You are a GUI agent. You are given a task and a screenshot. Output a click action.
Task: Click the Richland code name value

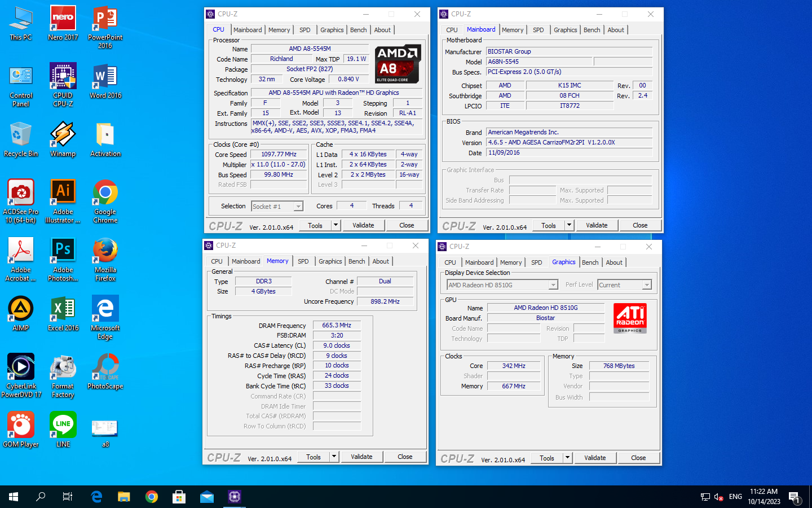coord(281,59)
